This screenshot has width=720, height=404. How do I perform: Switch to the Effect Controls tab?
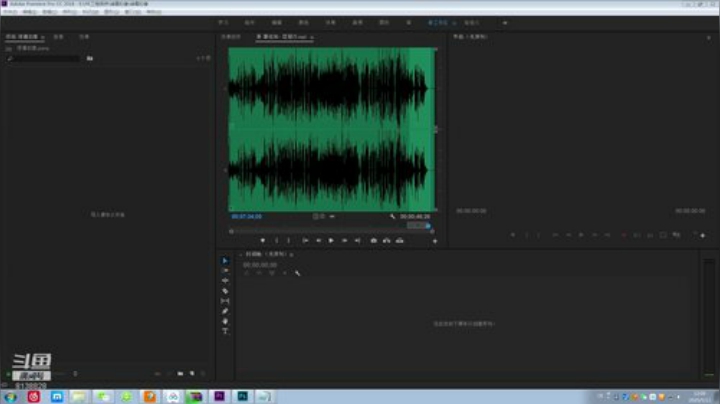coord(231,37)
